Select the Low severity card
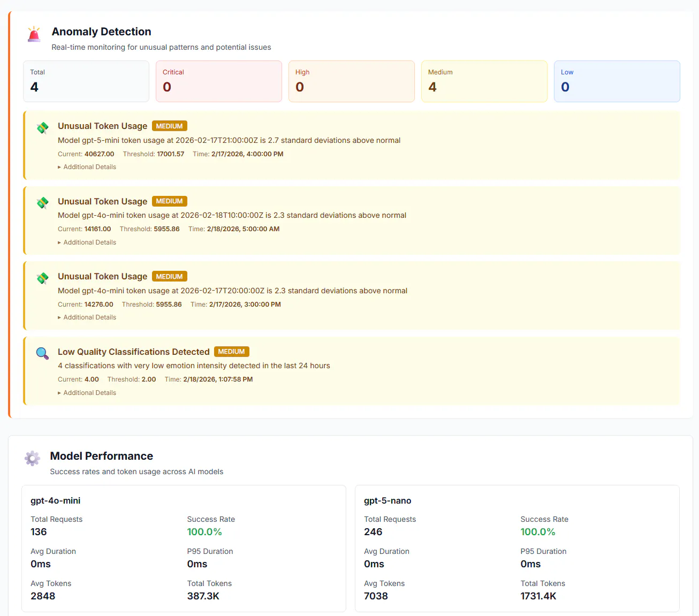699x616 pixels. [617, 81]
